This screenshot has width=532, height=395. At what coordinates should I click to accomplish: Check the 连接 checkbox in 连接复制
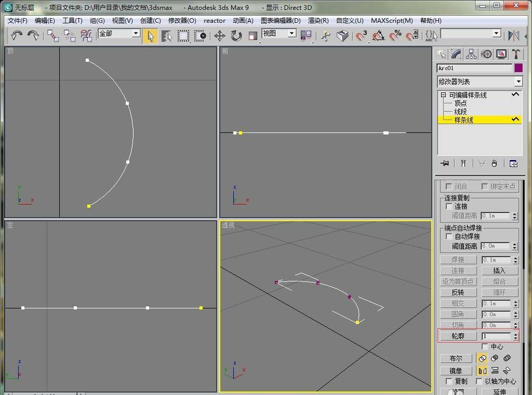(x=450, y=206)
